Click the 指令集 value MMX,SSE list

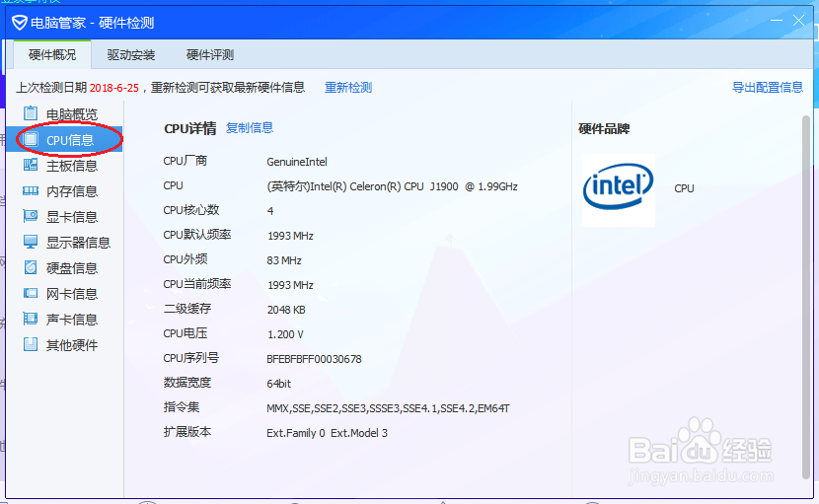point(388,408)
